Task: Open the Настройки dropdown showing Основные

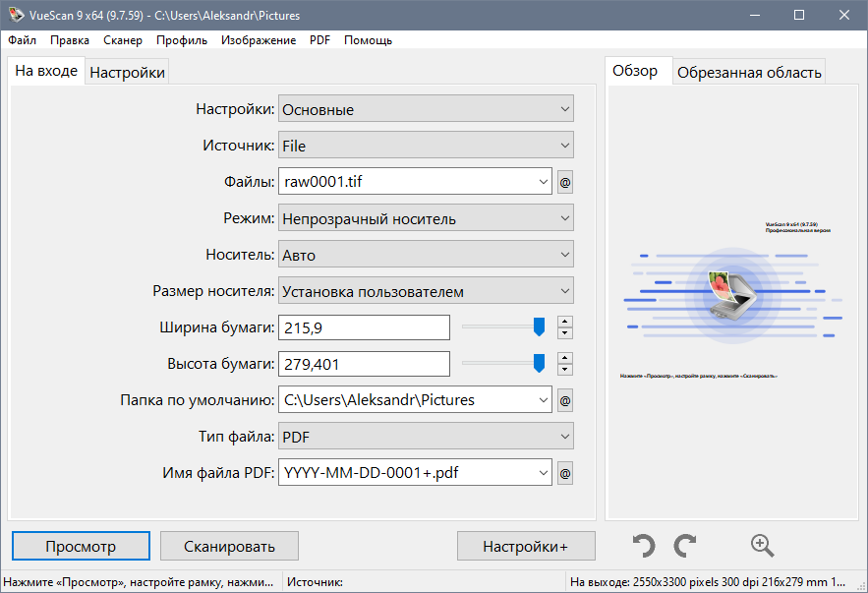Action: [426, 109]
